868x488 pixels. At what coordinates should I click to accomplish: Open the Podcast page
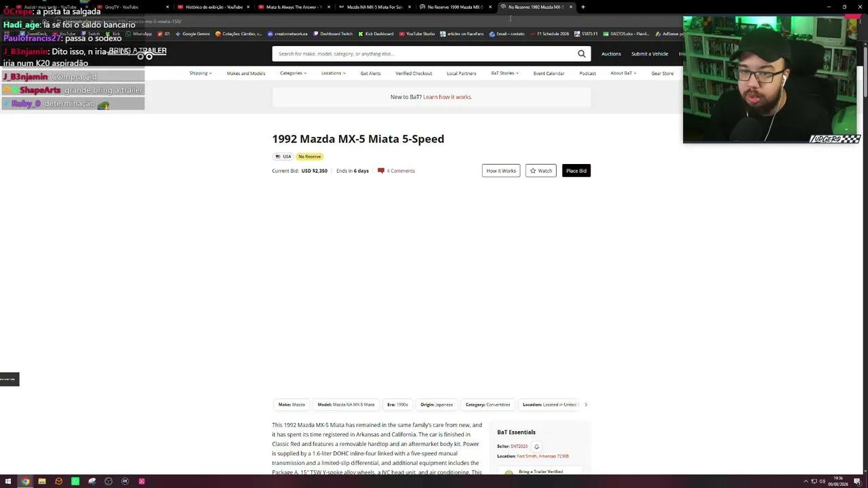587,73
